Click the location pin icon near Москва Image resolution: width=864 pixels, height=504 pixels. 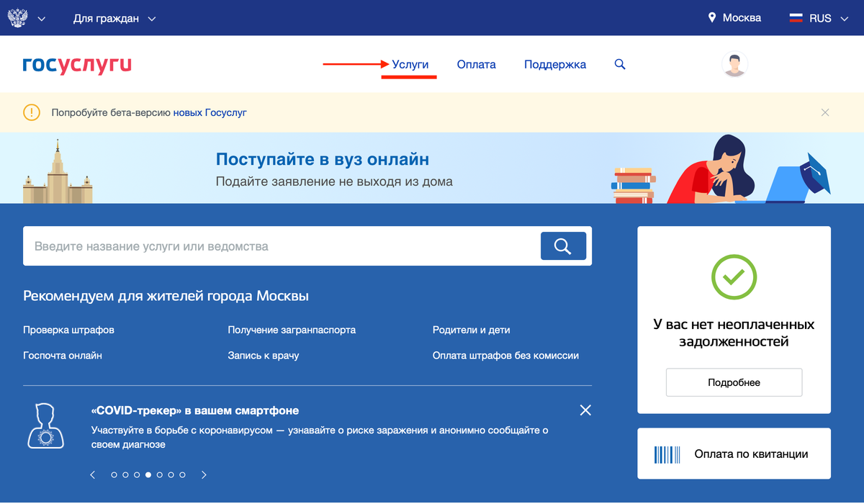[x=712, y=17]
